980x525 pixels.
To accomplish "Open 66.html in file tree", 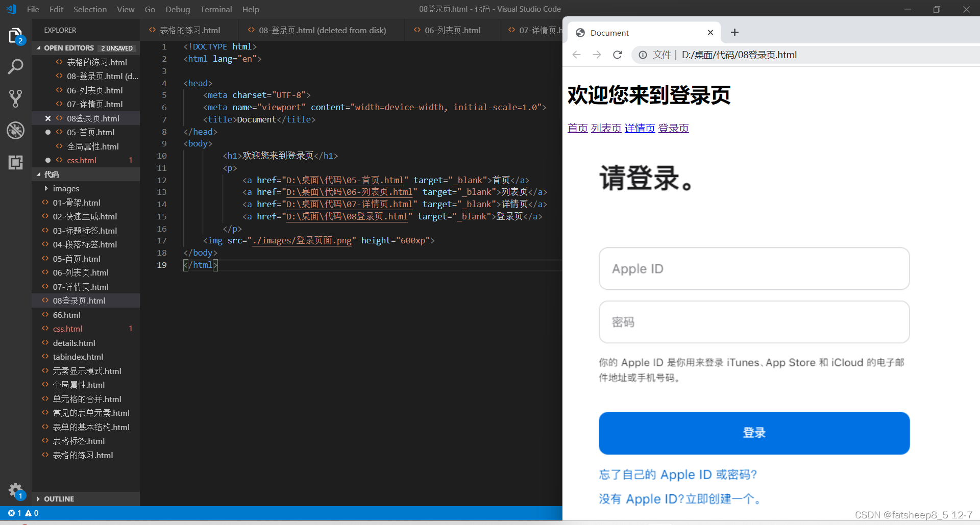I will pyautogui.click(x=66, y=315).
